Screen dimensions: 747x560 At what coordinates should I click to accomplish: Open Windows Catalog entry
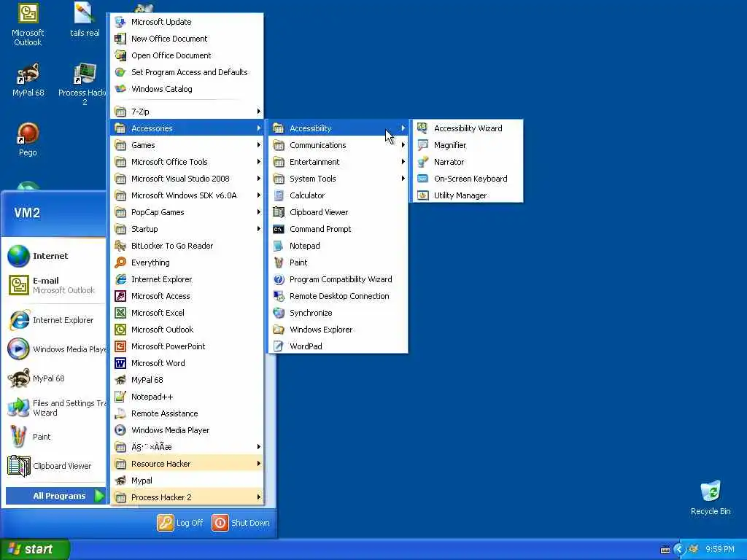click(x=187, y=89)
